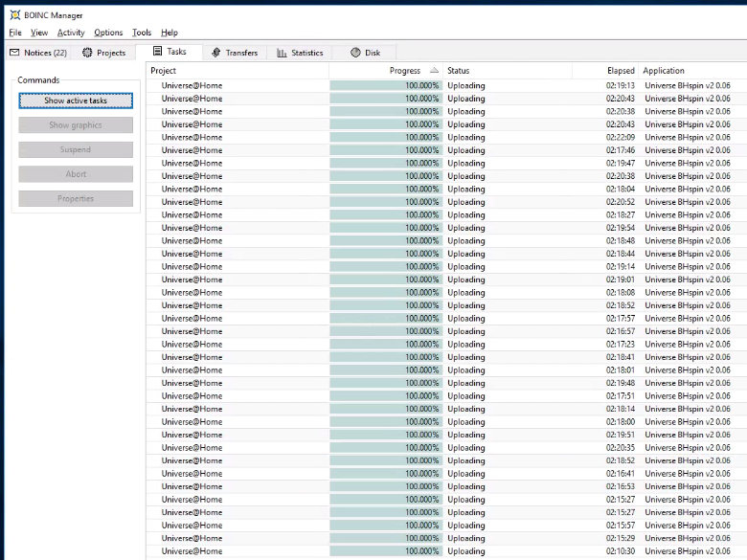Sort by the Project column header

point(238,71)
